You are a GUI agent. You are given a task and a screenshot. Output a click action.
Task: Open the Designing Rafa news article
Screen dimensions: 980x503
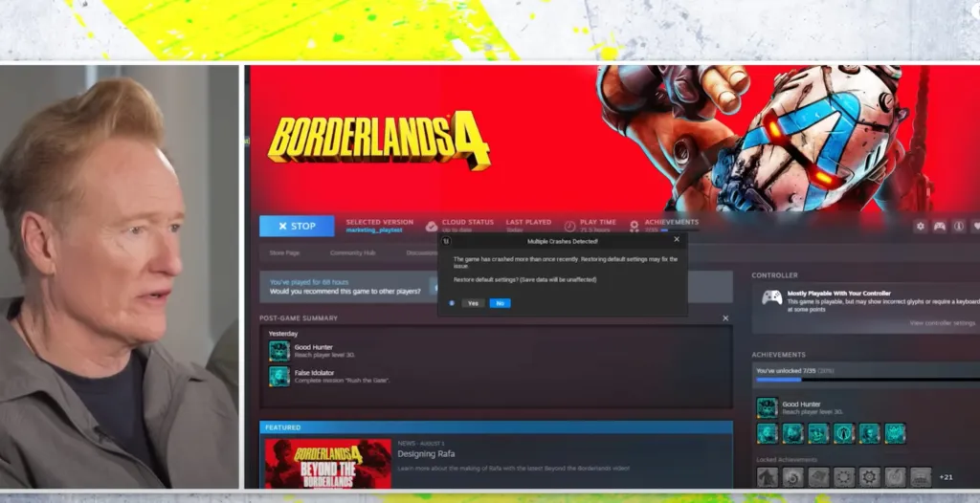[x=426, y=454]
